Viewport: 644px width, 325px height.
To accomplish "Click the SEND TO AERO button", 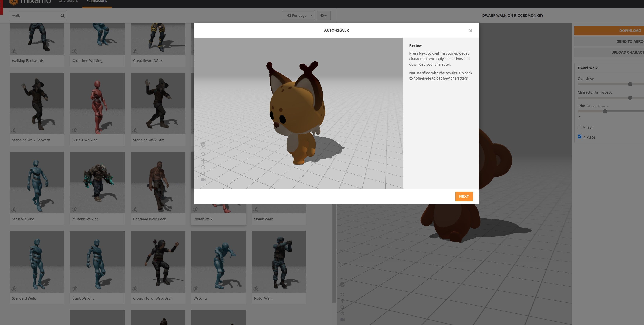I will tap(609, 41).
